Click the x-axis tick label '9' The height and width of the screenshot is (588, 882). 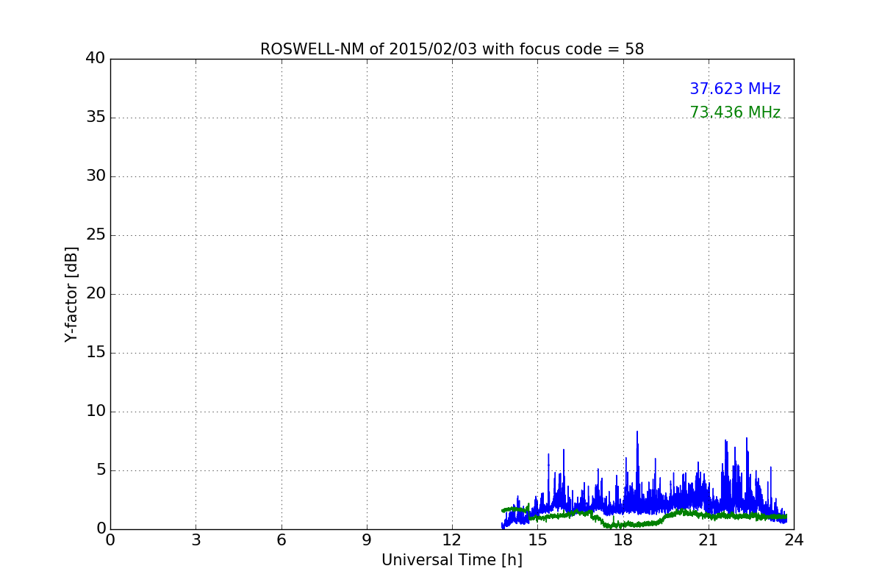[x=367, y=540]
